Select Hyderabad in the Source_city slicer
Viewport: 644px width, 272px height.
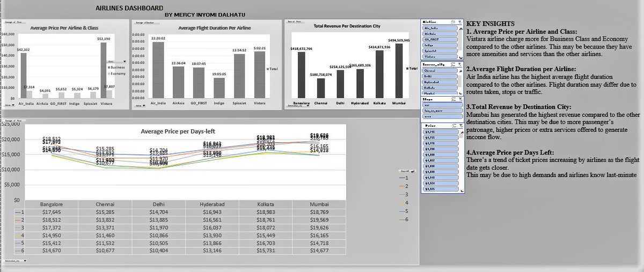pyautogui.click(x=440, y=82)
